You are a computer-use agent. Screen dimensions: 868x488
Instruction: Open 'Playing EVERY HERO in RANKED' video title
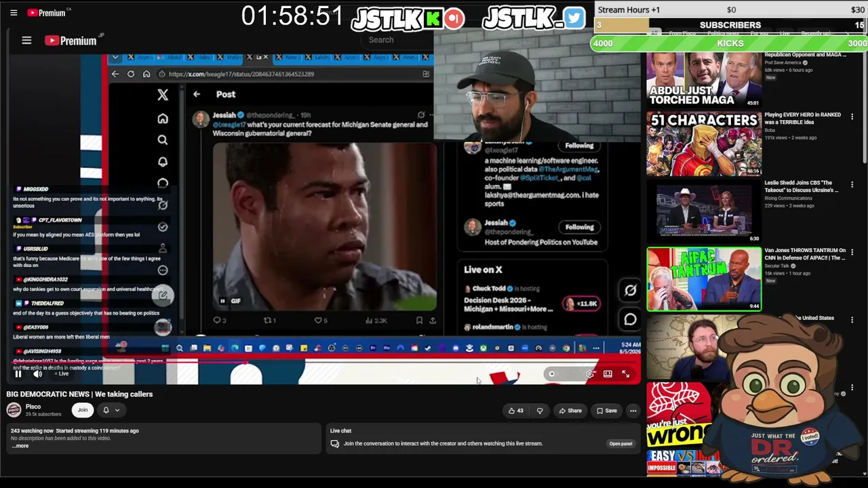click(x=803, y=119)
